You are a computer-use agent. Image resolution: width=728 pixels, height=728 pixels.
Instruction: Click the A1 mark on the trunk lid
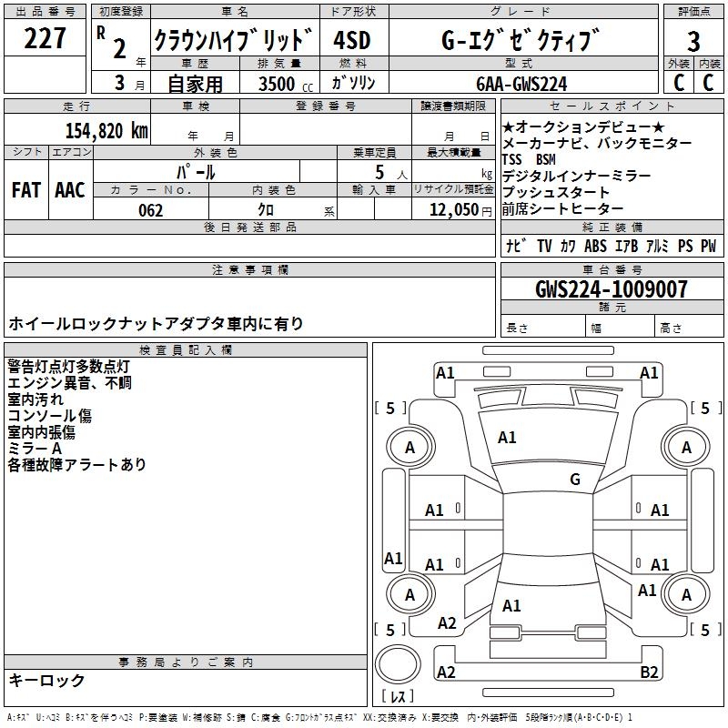(511, 605)
